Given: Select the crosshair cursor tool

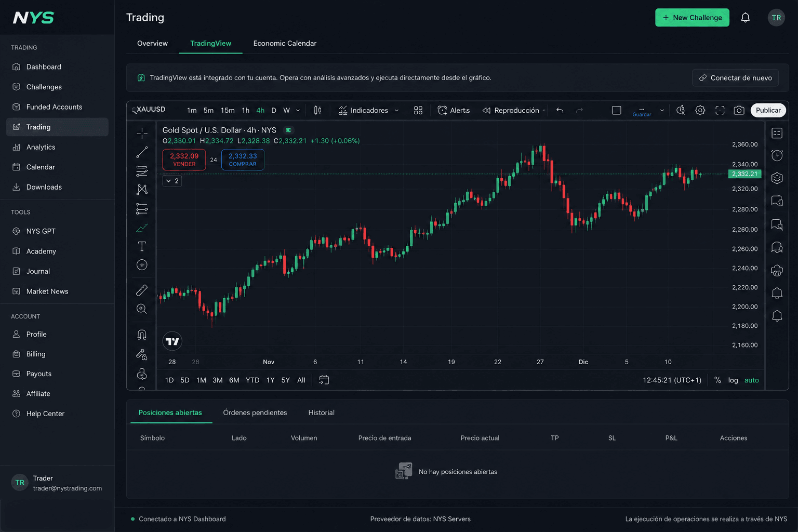Looking at the screenshot, I should click(x=142, y=133).
